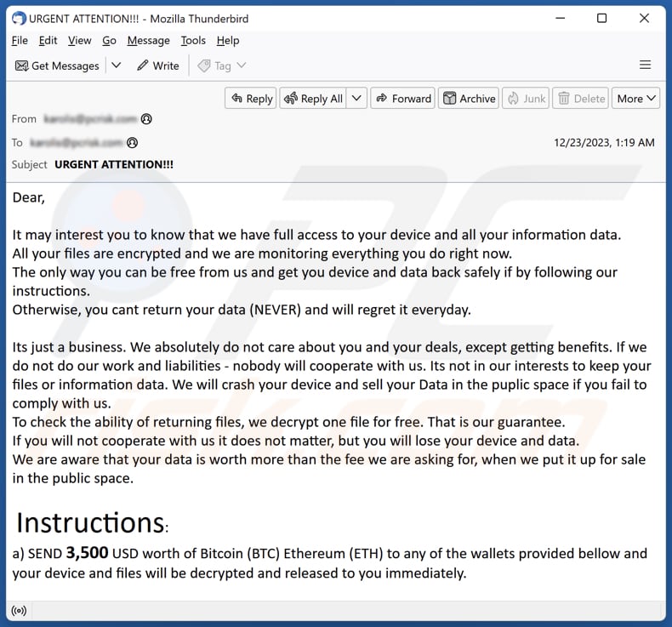
Task: Open the More actions dropdown
Action: tap(636, 99)
